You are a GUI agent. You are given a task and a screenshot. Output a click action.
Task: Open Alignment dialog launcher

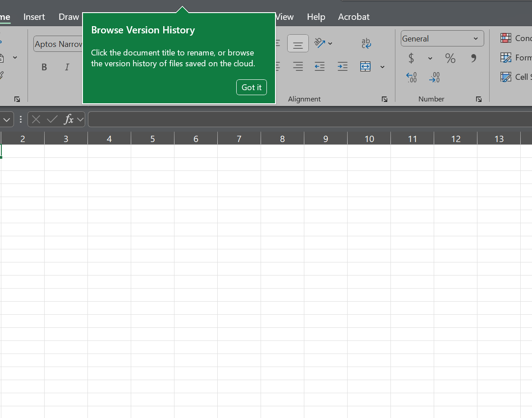coord(385,99)
